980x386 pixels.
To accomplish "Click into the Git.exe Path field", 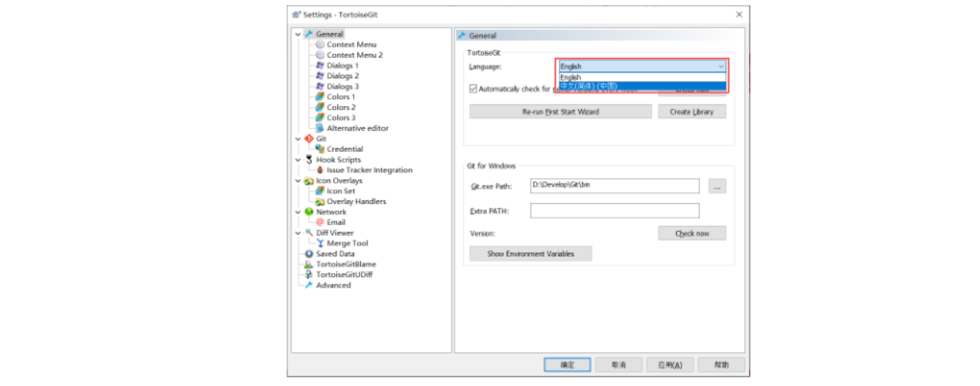I will (615, 186).
